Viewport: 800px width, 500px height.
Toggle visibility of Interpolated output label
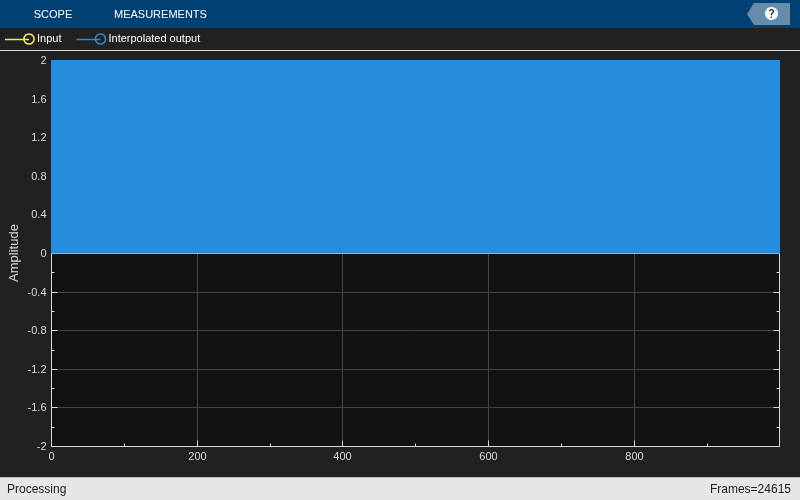(154, 38)
